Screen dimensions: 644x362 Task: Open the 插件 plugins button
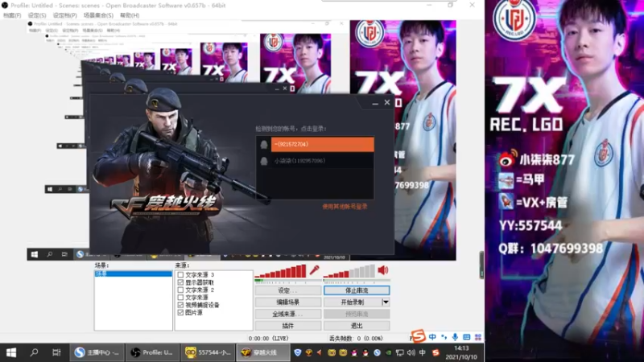[288, 326]
